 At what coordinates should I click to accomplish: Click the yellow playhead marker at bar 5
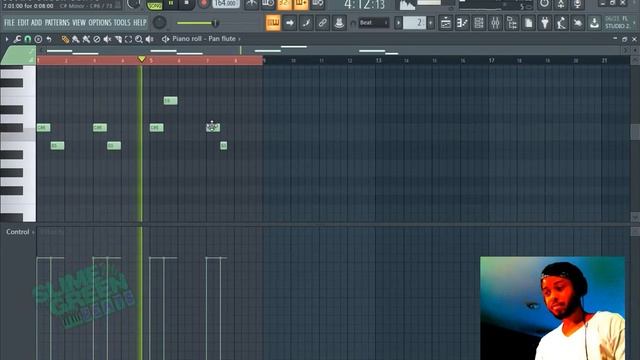click(x=141, y=59)
